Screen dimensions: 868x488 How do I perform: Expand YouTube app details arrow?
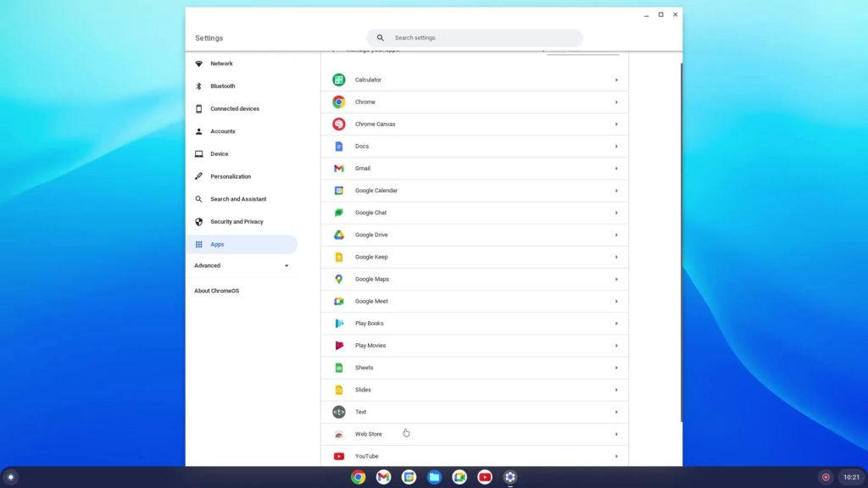(x=616, y=457)
